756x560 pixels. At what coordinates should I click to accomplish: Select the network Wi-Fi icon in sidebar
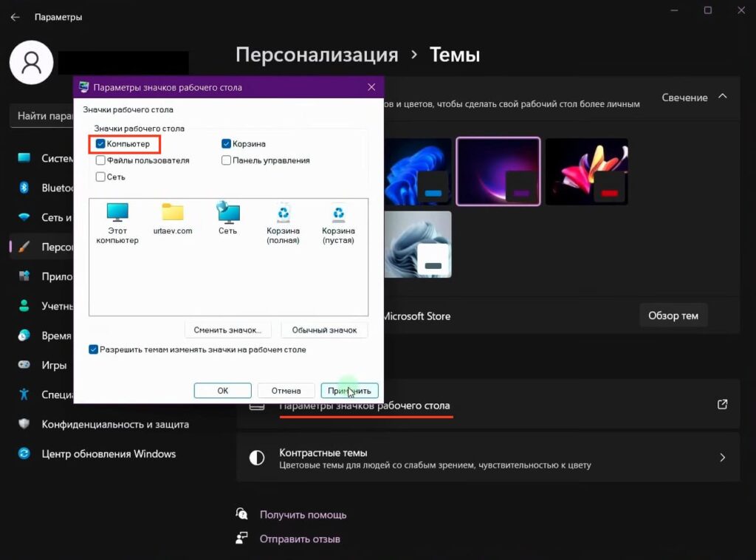coord(24,217)
